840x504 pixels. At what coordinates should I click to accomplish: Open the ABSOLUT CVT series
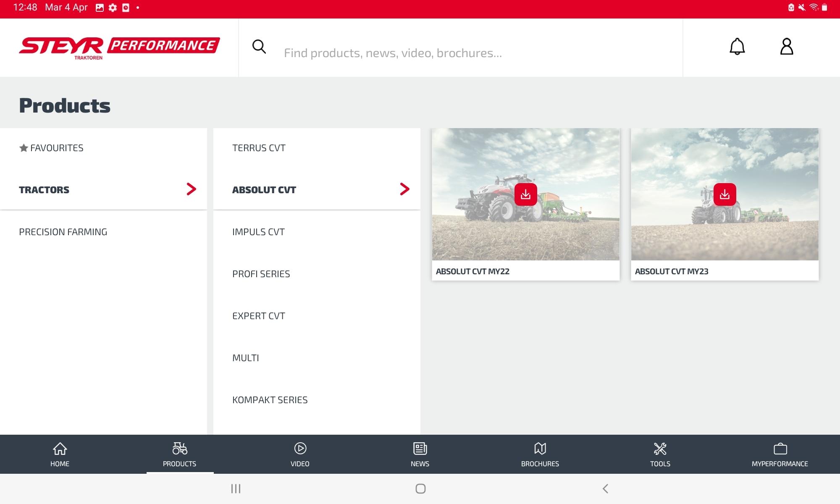tap(317, 189)
